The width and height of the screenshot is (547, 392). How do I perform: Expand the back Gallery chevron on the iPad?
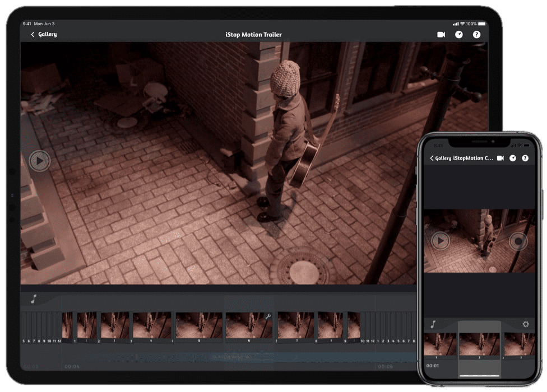(32, 34)
